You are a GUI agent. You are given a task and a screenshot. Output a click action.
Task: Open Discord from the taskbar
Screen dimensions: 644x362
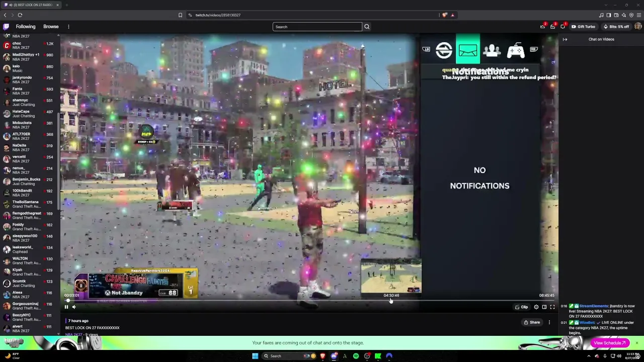point(334,356)
